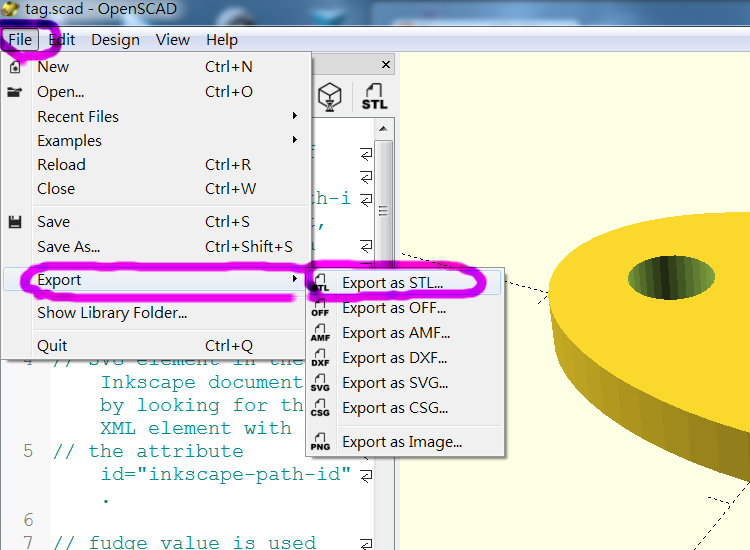Open the File menu
This screenshot has height=550, width=750.
tap(20, 40)
